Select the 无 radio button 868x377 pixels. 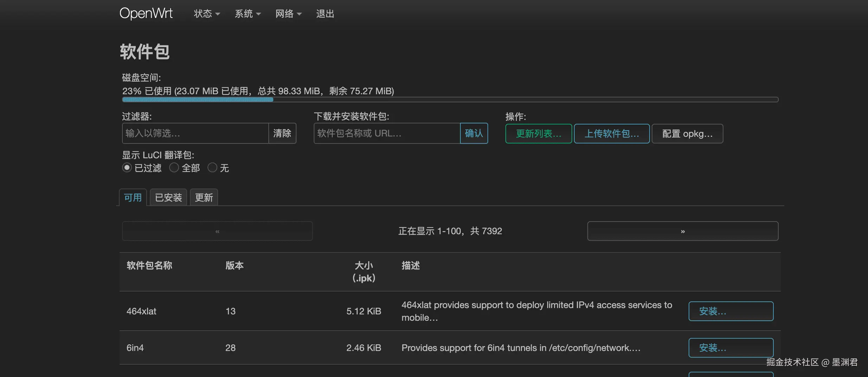tap(212, 168)
